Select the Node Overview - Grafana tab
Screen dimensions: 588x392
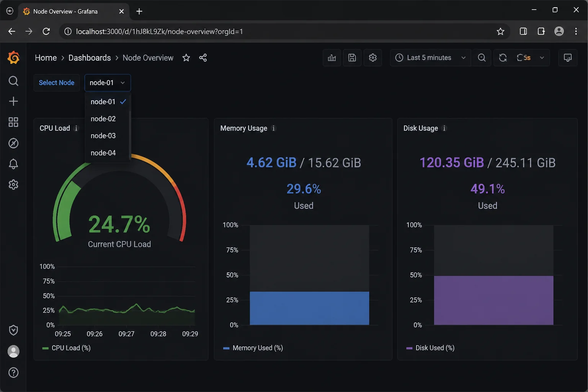pyautogui.click(x=74, y=11)
